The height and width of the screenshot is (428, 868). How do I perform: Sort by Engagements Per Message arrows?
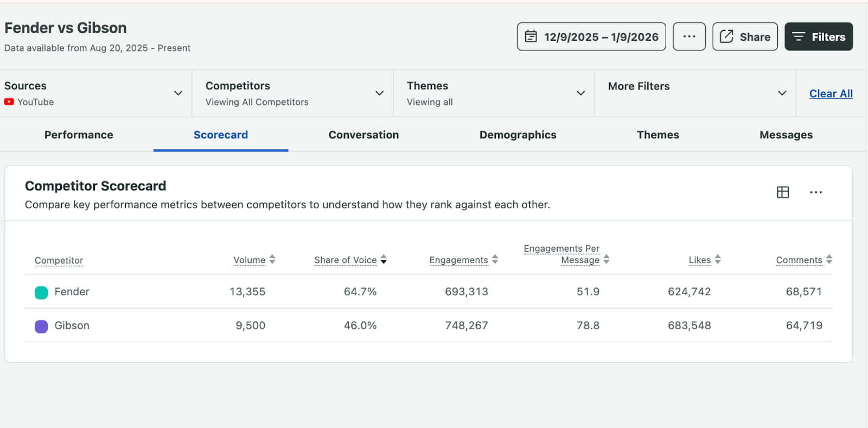tap(607, 259)
